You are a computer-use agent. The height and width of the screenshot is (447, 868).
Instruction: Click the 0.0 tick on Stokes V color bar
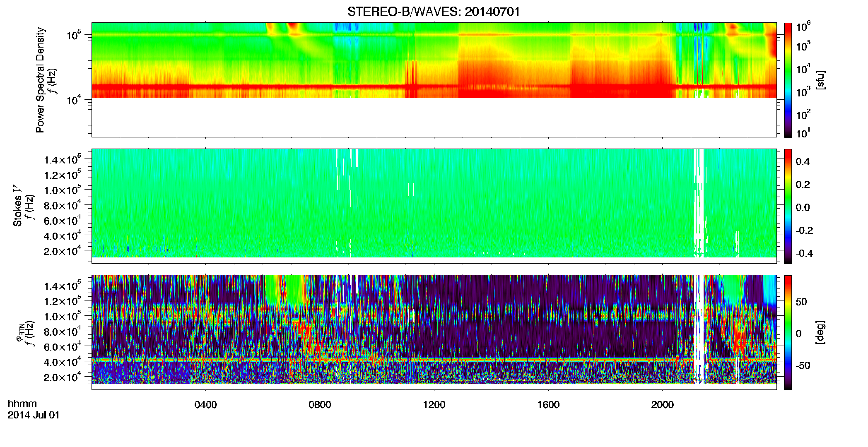[x=803, y=207]
